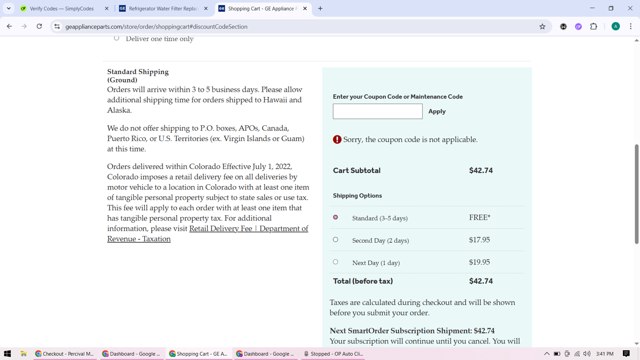
Task: Reload the page with refresh icon
Action: click(x=39, y=27)
